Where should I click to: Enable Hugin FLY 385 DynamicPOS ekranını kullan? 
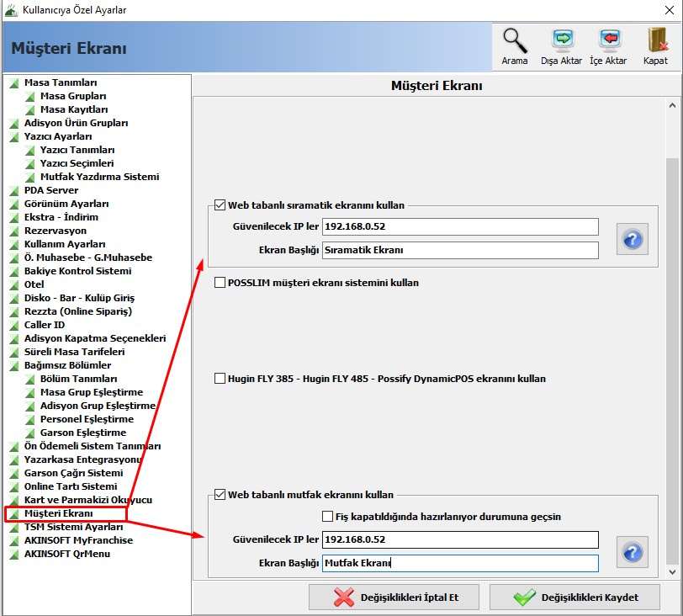click(x=220, y=379)
